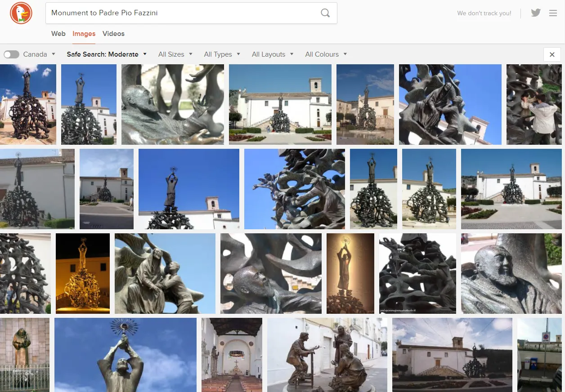Switch to the Videos tab
Screen dimensions: 565x392
point(113,34)
